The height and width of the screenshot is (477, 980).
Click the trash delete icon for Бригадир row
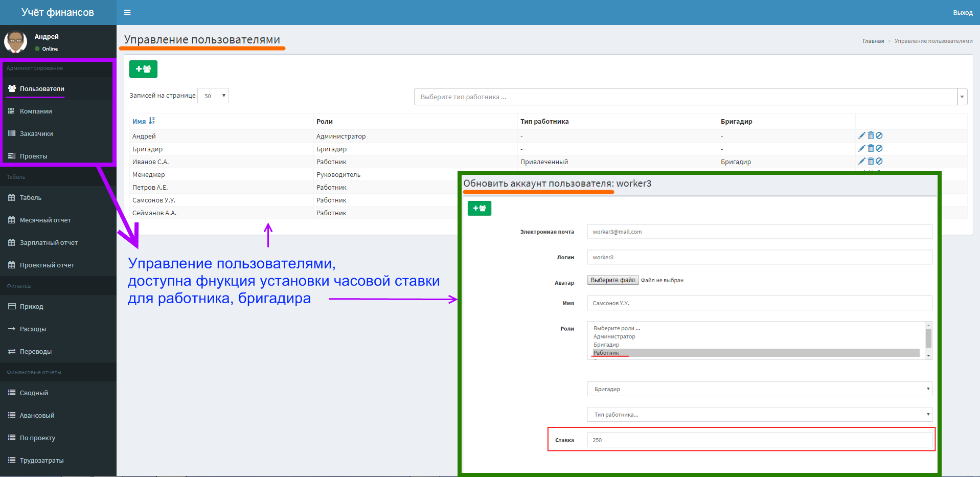871,148
